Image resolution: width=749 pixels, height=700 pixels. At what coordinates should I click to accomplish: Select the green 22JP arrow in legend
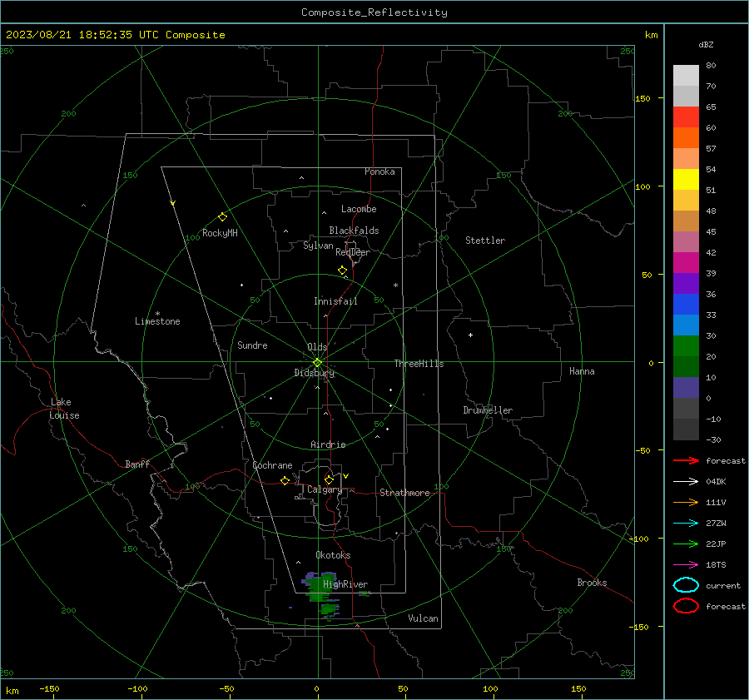pos(686,544)
